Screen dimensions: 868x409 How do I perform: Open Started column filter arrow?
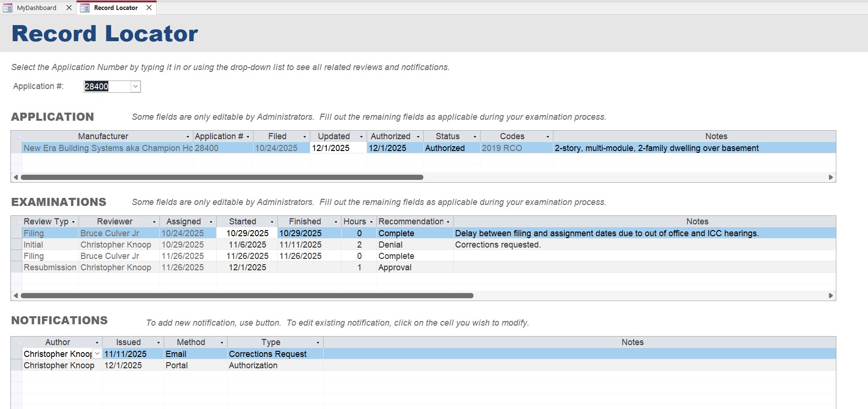[x=272, y=222]
